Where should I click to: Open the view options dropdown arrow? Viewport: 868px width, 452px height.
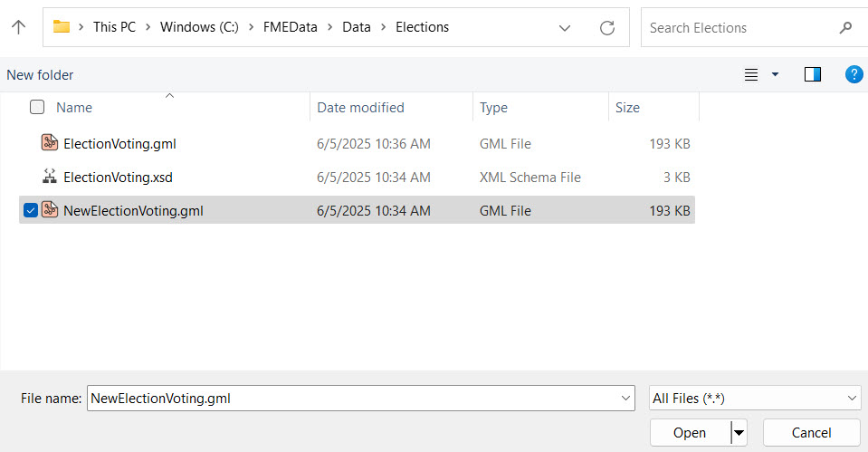(x=775, y=74)
